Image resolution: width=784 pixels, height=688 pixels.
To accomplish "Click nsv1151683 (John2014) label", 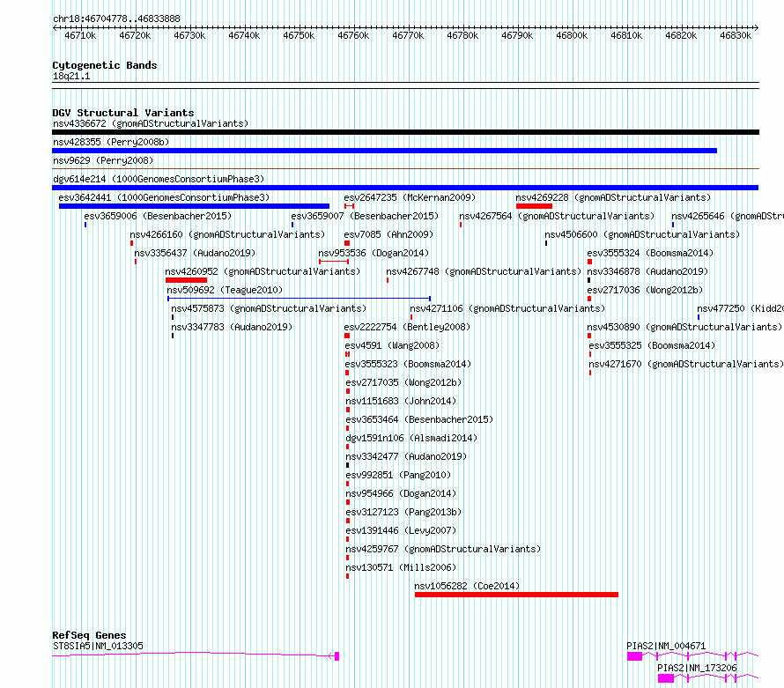I will pyautogui.click(x=401, y=401).
